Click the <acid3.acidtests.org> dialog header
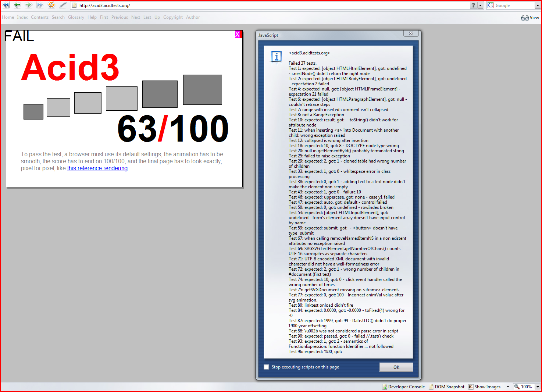Image resolution: width=542 pixels, height=392 pixels. [x=309, y=53]
